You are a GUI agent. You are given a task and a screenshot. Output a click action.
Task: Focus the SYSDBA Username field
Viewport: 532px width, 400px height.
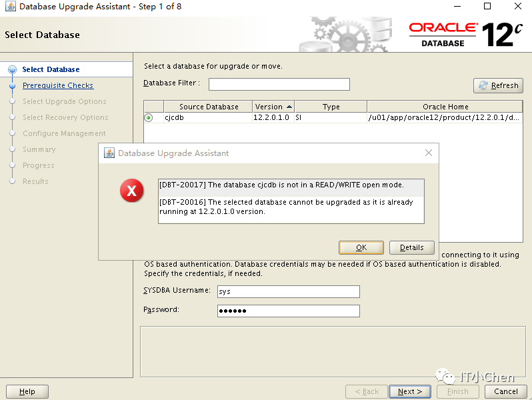(x=289, y=291)
